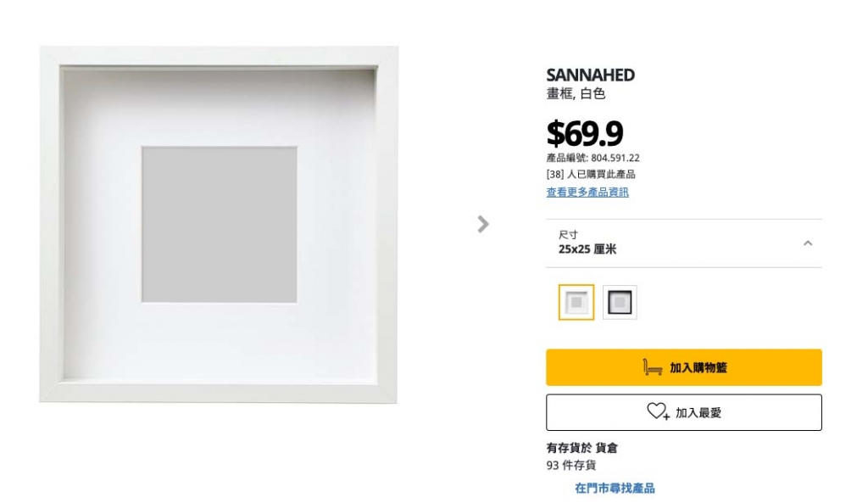Click the 尺寸 label
The image size is (868, 503).
pos(568,234)
